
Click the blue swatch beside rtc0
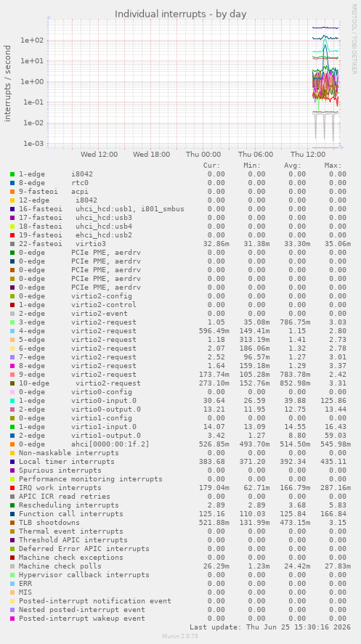[12, 183]
